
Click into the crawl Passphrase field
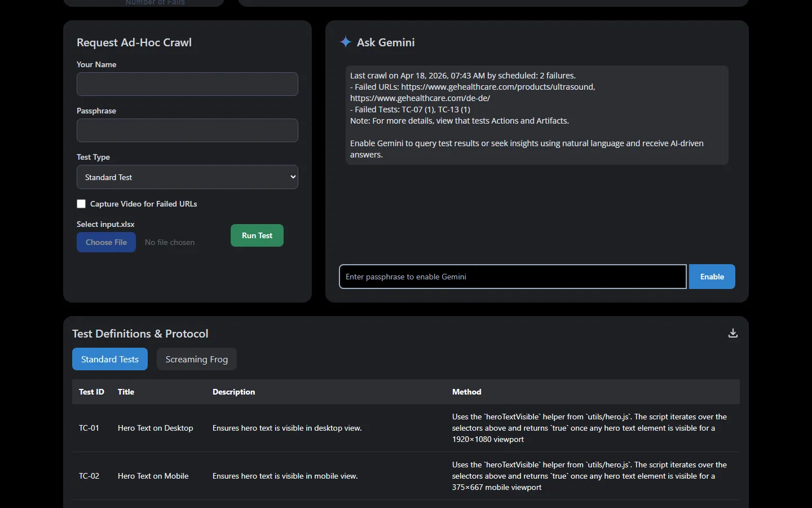(x=187, y=130)
